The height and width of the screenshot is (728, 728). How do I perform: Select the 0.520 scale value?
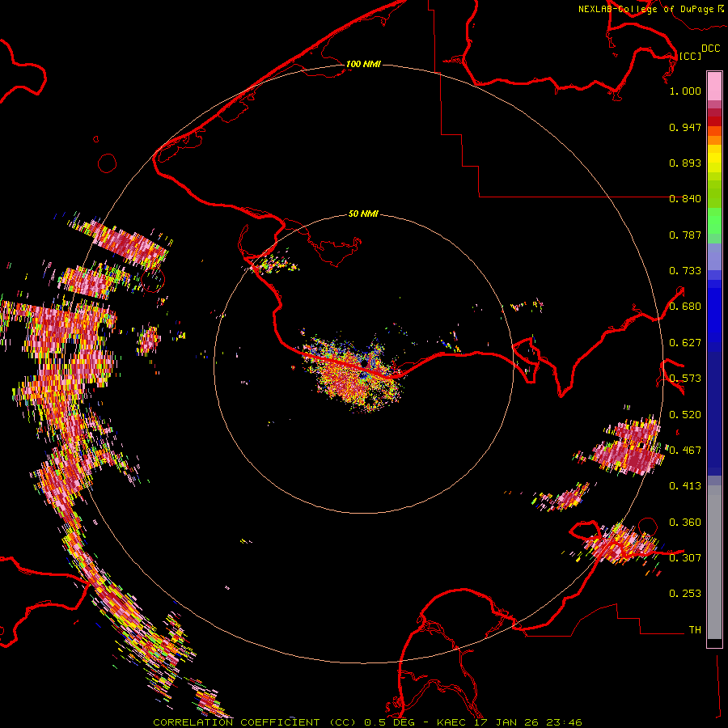pos(685,415)
